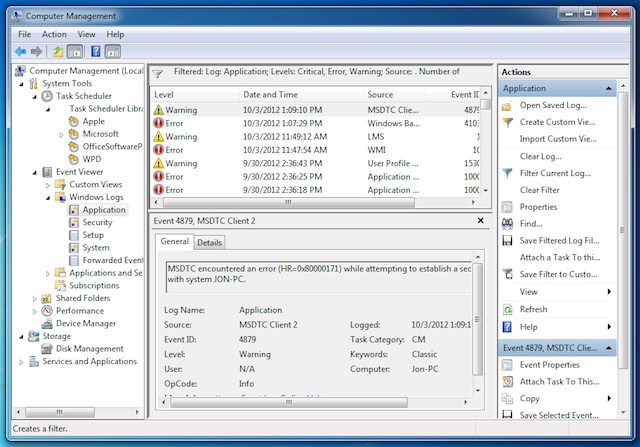Click the Back arrow toolbar icon

point(20,51)
